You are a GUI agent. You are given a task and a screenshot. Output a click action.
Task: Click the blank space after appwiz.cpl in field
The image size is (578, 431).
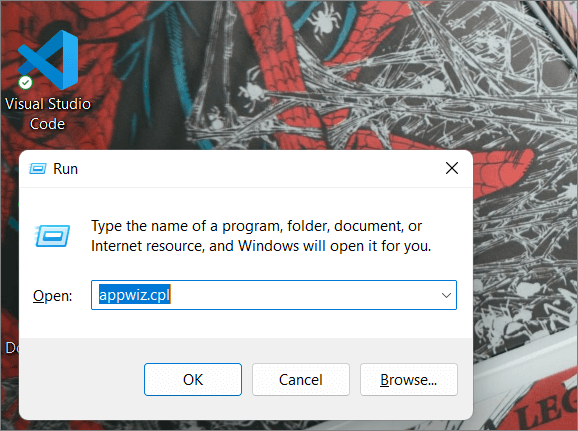click(302, 295)
